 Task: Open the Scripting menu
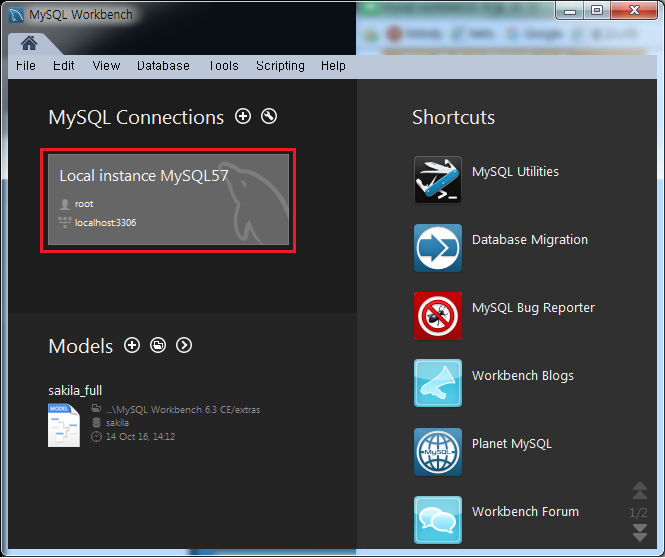[x=280, y=66]
